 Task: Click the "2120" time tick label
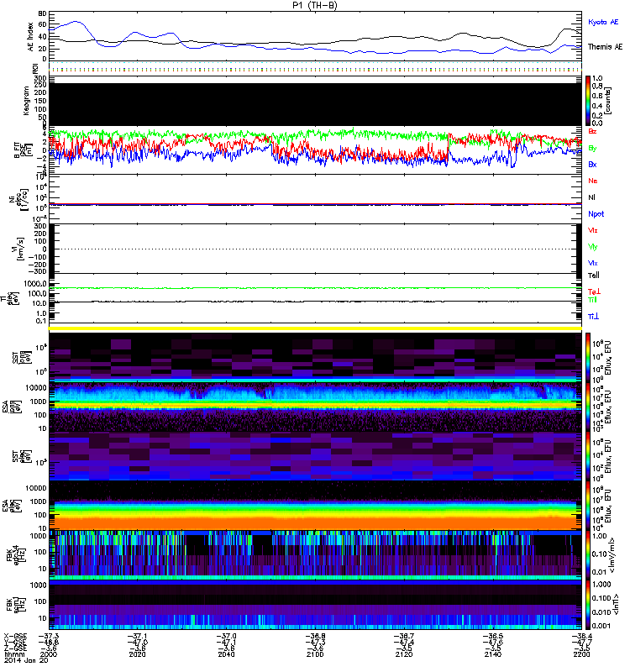[x=404, y=654]
